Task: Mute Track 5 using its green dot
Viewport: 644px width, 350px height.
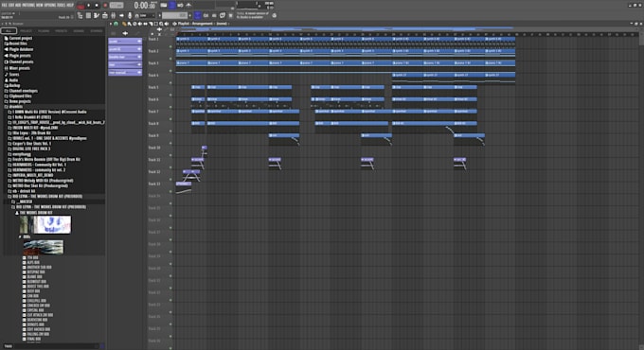Action: coord(170,96)
